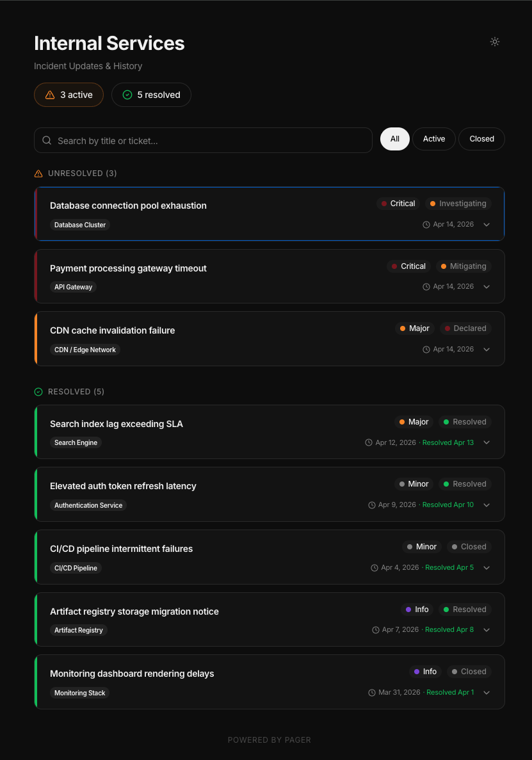Switch to the Active filter tab

coord(433,139)
